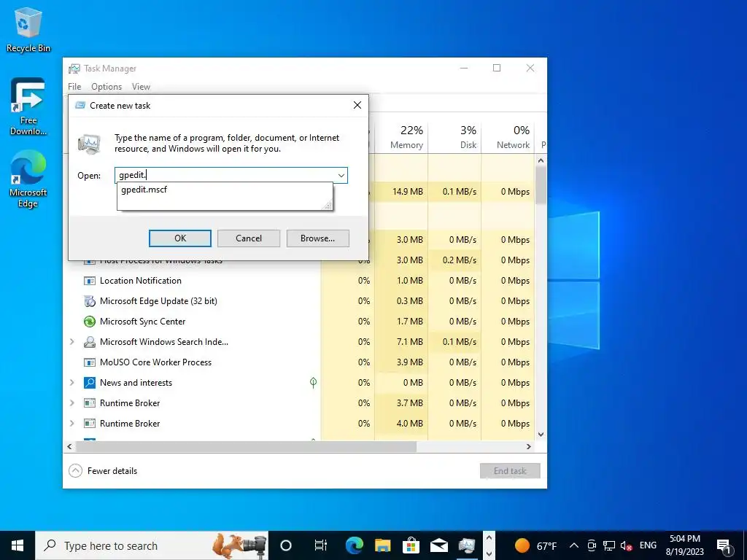
Task: Select the Microsoft Edge desktop shortcut
Action: 28,179
